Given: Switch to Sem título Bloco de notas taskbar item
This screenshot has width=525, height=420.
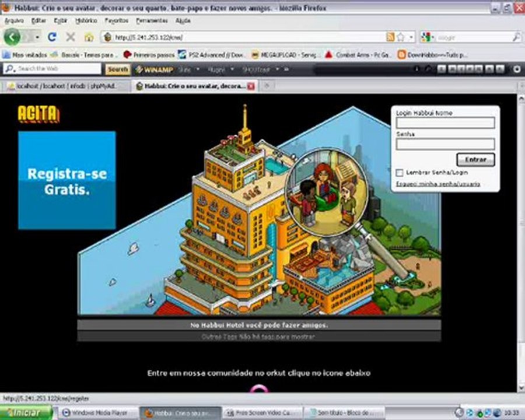Looking at the screenshot, I should [344, 412].
